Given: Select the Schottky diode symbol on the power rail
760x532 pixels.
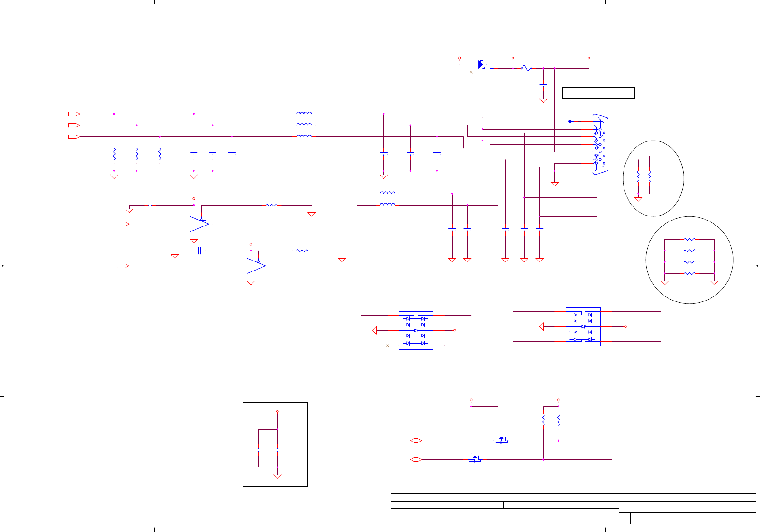Looking at the screenshot, I should tap(481, 65).
